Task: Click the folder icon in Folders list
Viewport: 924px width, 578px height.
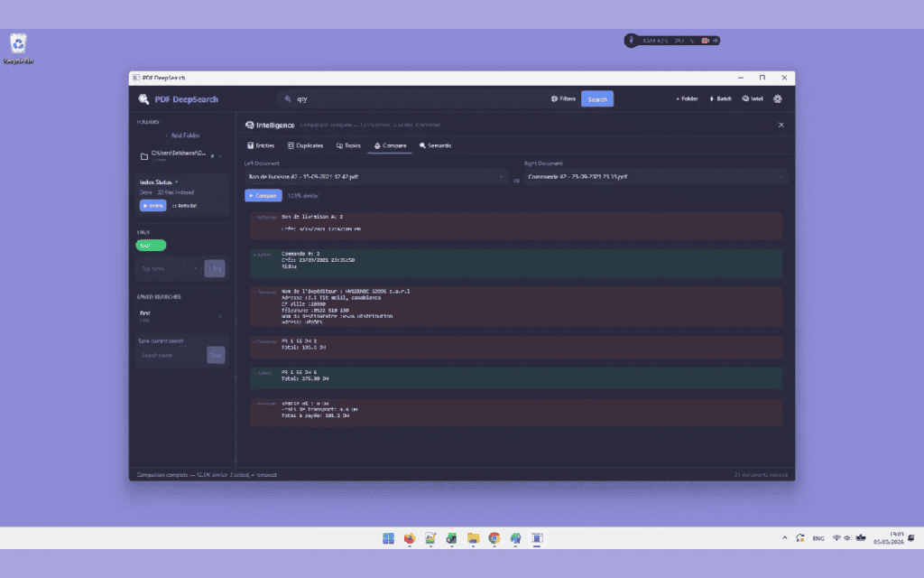Action: tap(143, 156)
